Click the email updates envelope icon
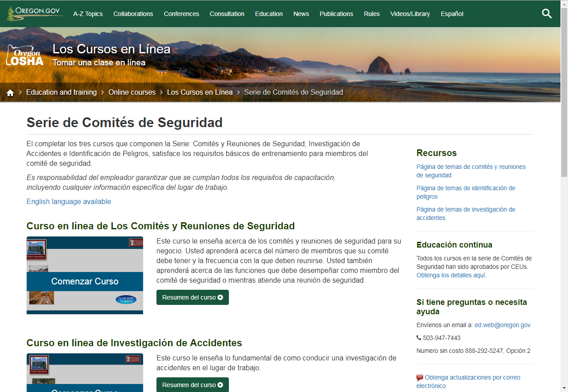 tap(420, 378)
